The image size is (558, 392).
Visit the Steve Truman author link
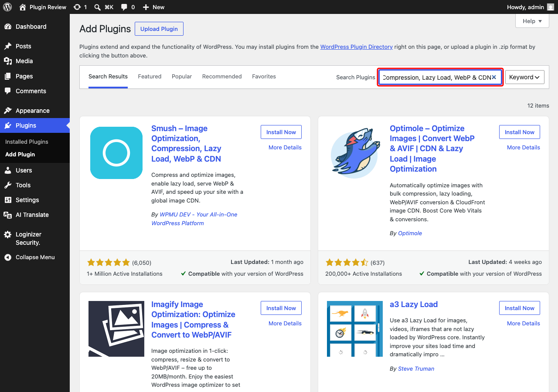point(416,369)
